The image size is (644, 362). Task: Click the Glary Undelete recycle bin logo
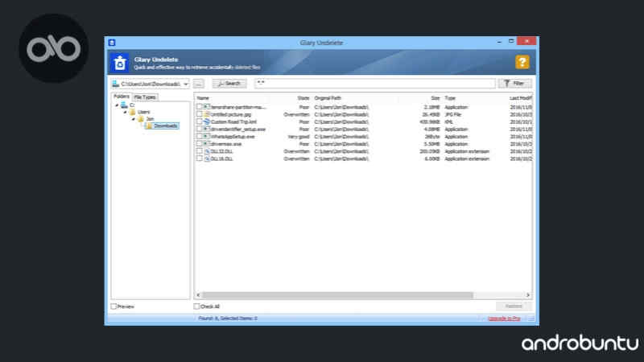pyautogui.click(x=119, y=63)
